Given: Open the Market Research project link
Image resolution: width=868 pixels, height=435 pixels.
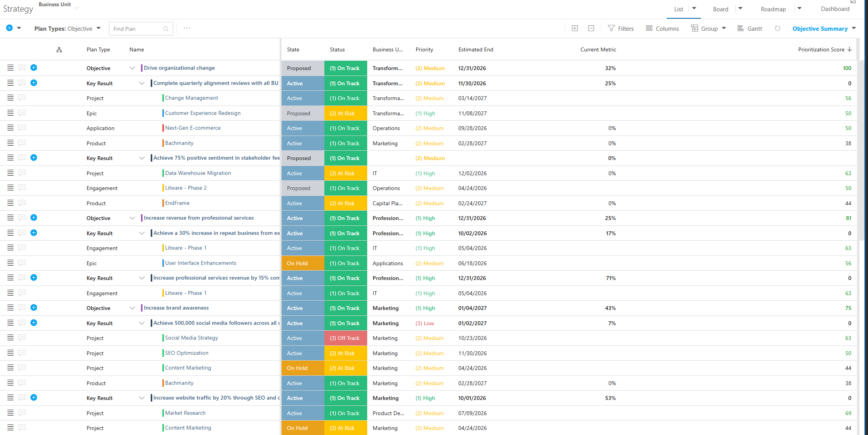Looking at the screenshot, I should [185, 413].
